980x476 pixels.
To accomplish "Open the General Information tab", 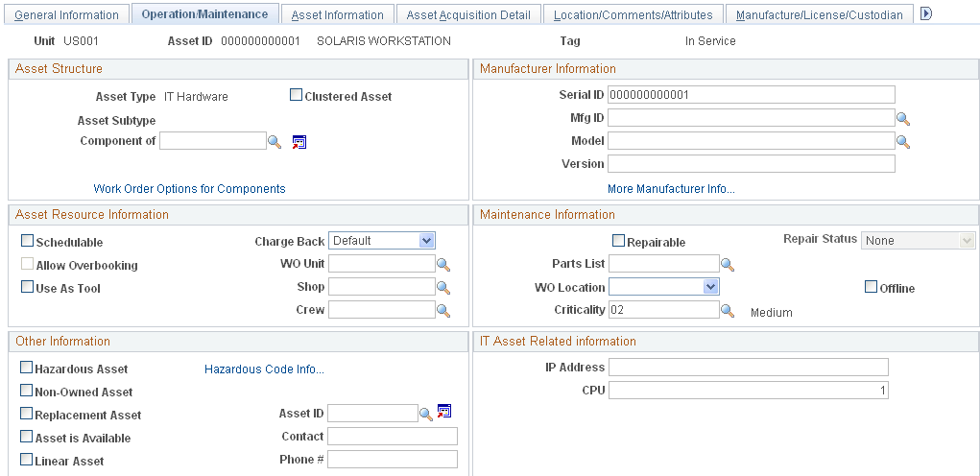I will (66, 14).
